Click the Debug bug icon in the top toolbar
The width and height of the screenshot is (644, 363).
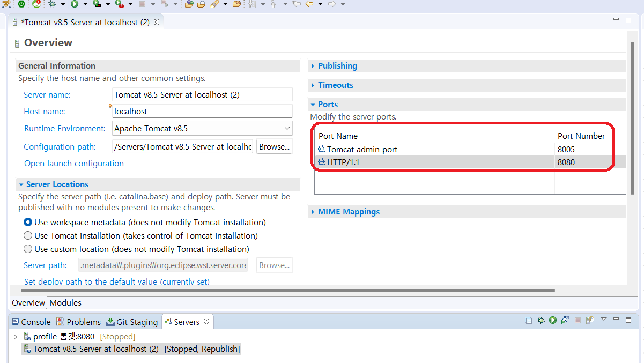click(x=53, y=4)
